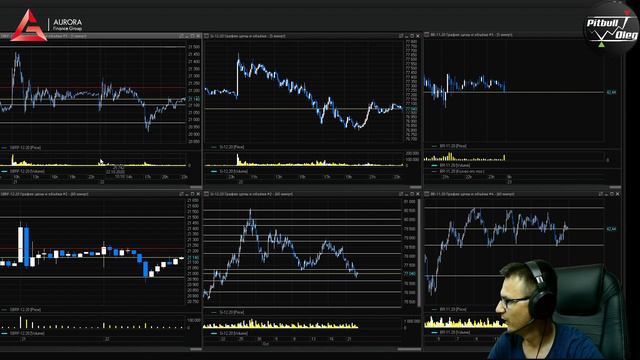Minimize the BR-11.20 60-minute chart window
The width and height of the screenshot is (640, 360).
(x=606, y=194)
